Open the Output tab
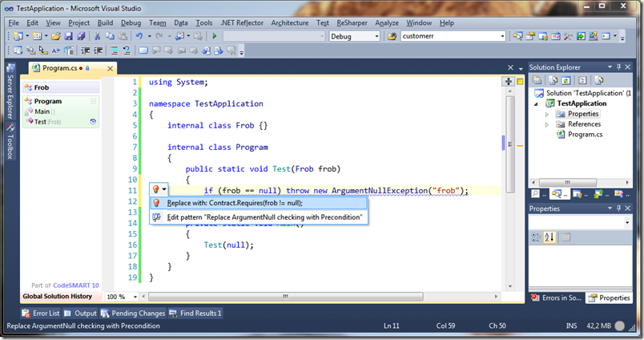The width and height of the screenshot is (644, 340). point(80,314)
